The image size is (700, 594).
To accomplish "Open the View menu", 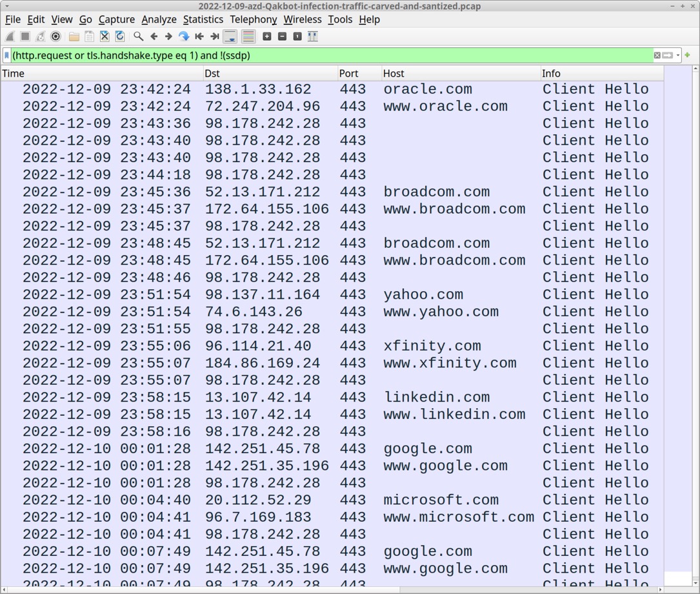I will (x=61, y=19).
